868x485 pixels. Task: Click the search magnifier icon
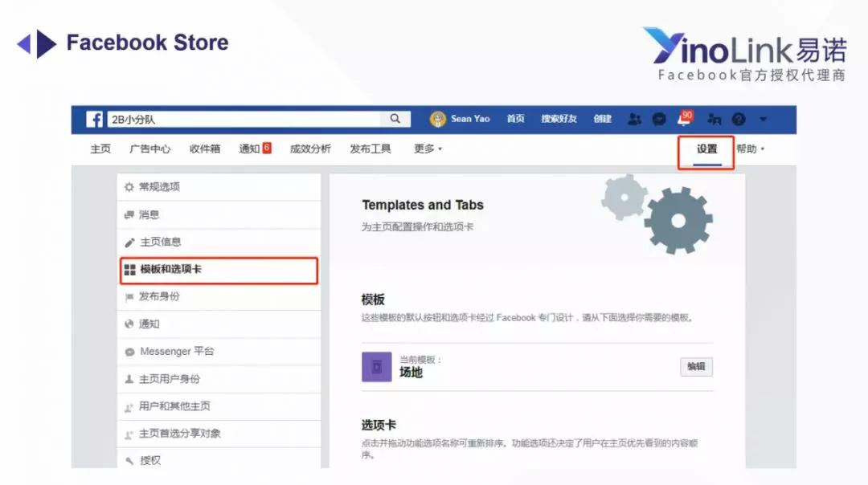tap(394, 118)
